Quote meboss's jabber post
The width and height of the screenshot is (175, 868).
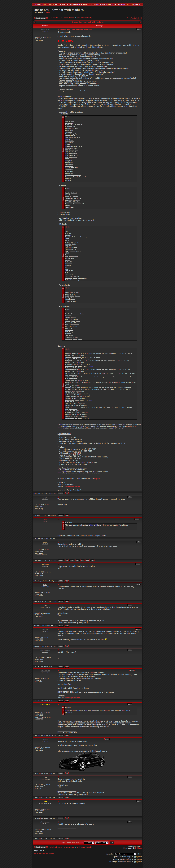point(138,564)
